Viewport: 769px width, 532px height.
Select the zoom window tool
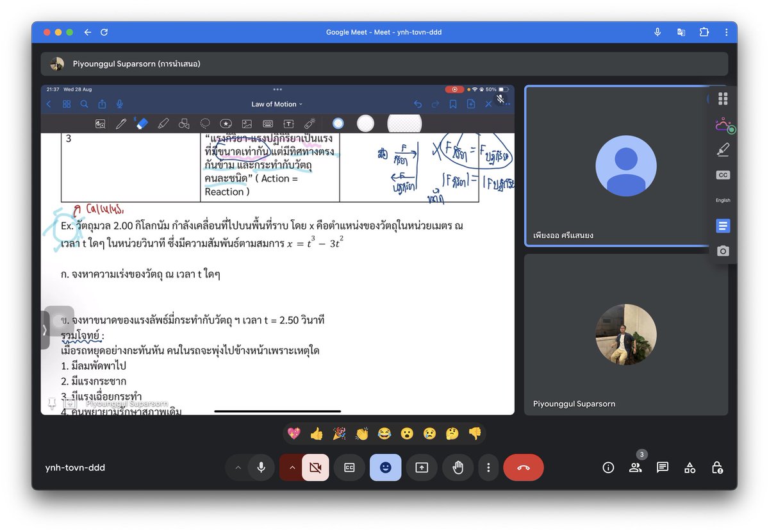click(100, 124)
